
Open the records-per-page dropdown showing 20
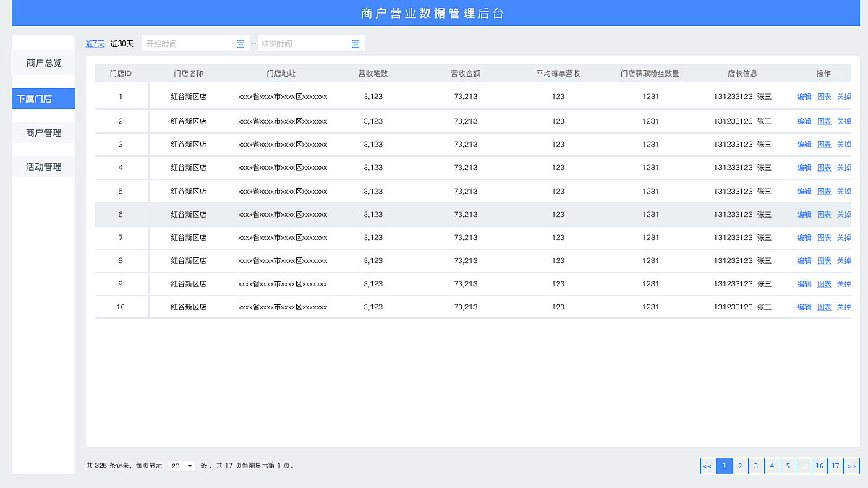pyautogui.click(x=182, y=466)
